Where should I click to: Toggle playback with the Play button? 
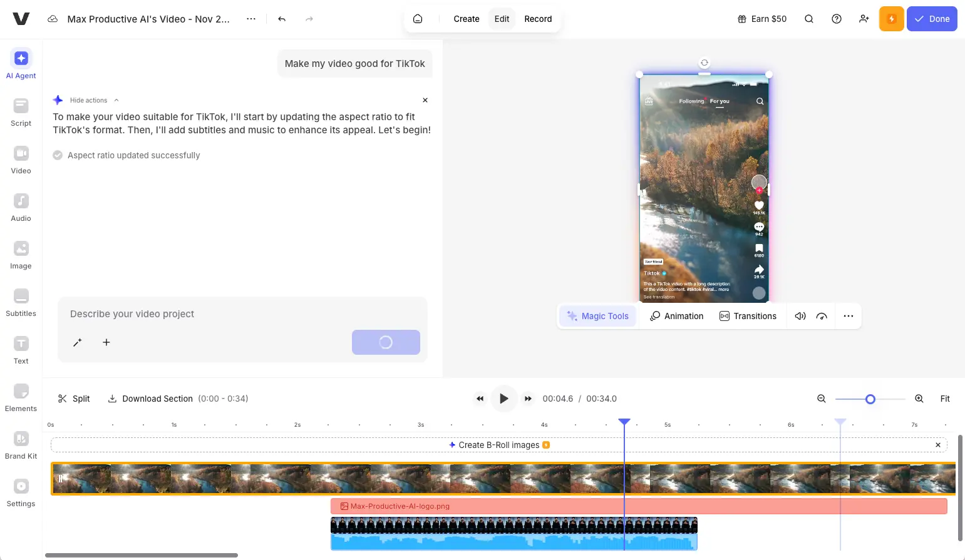(x=503, y=398)
